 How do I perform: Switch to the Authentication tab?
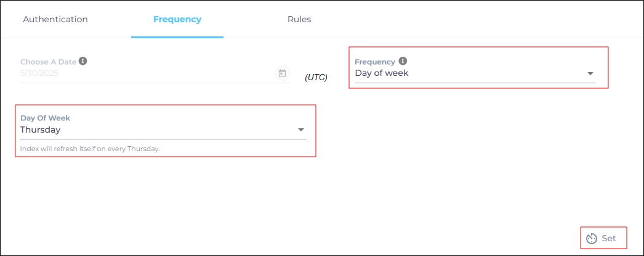55,19
